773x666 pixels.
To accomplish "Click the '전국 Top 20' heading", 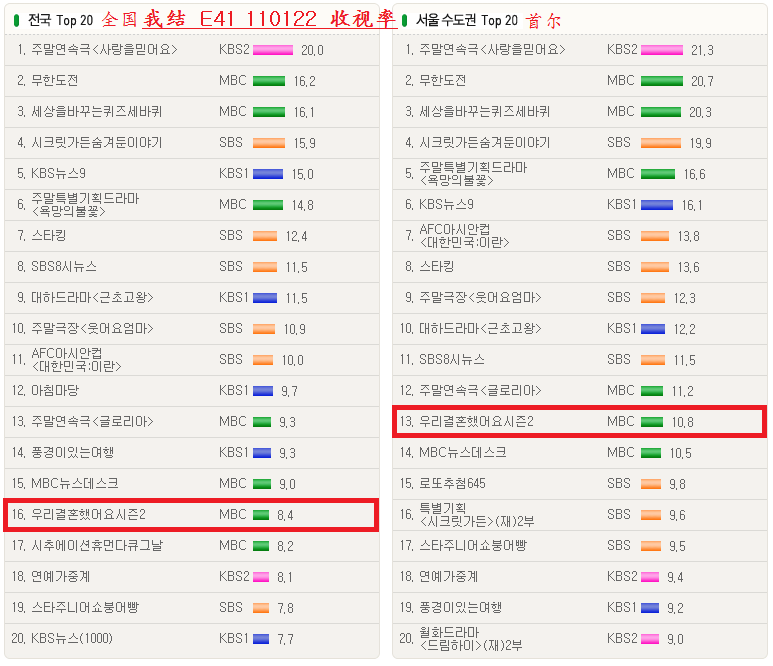I will [x=60, y=20].
